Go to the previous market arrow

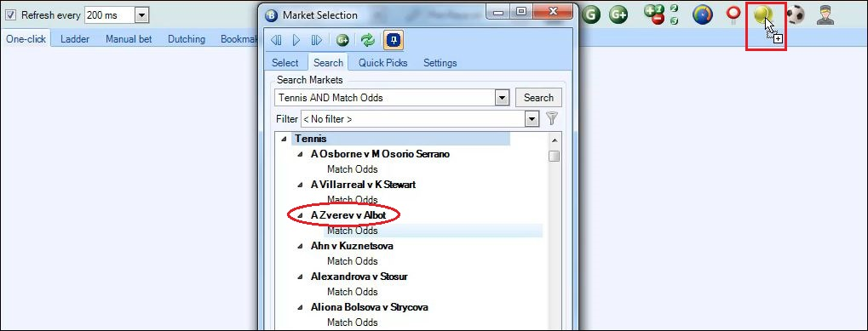pos(276,40)
